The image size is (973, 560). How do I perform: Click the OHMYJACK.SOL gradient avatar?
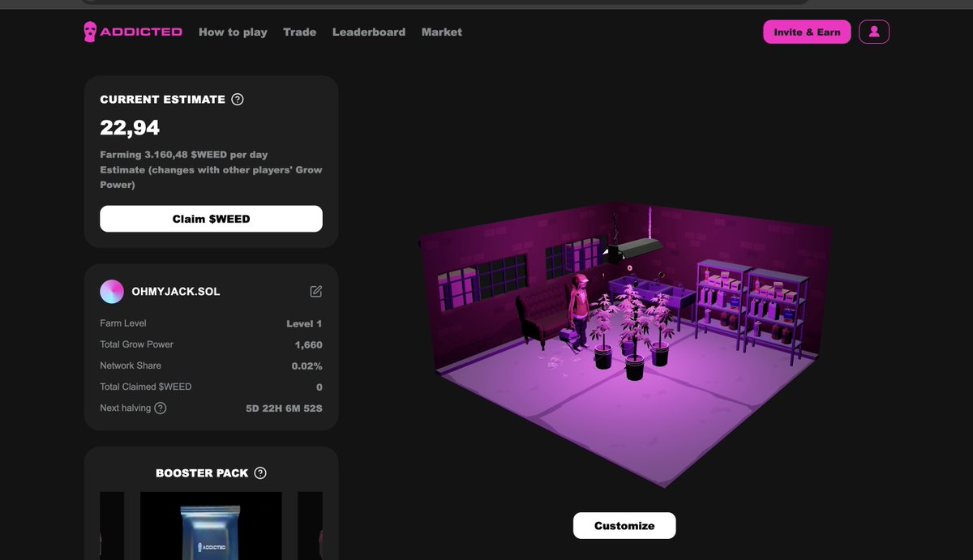(112, 292)
